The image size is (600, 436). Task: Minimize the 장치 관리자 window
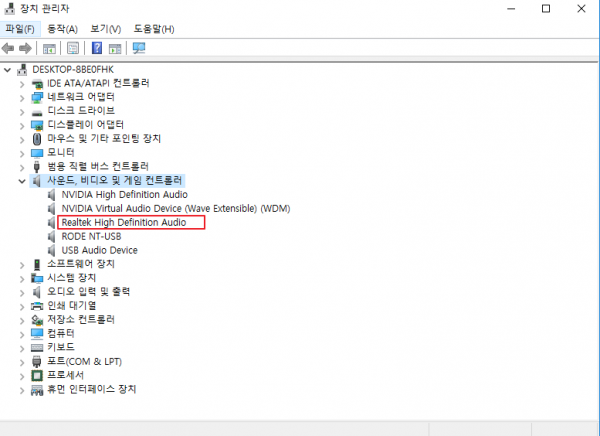511,8
